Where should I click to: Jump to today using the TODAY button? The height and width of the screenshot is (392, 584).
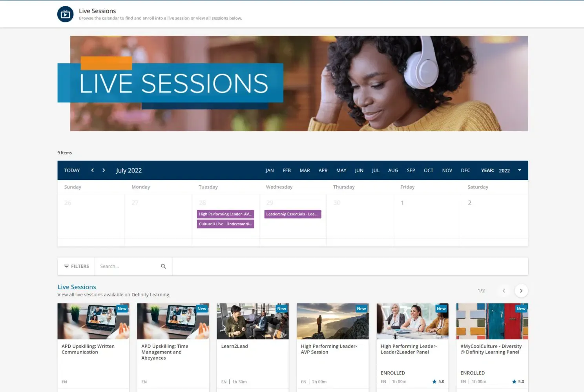point(72,170)
